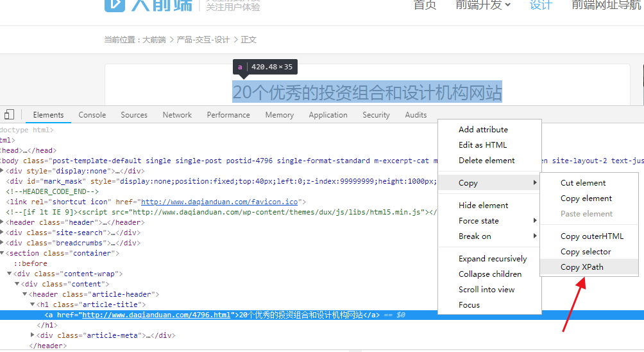The image size is (644, 352).
Task: Select the div id="mark_mask" row
Action: tap(221, 181)
